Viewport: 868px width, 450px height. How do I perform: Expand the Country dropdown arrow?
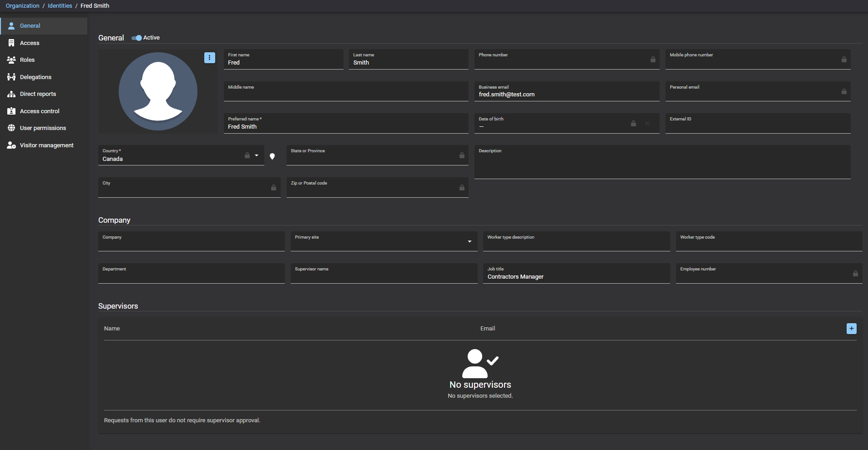(x=257, y=155)
